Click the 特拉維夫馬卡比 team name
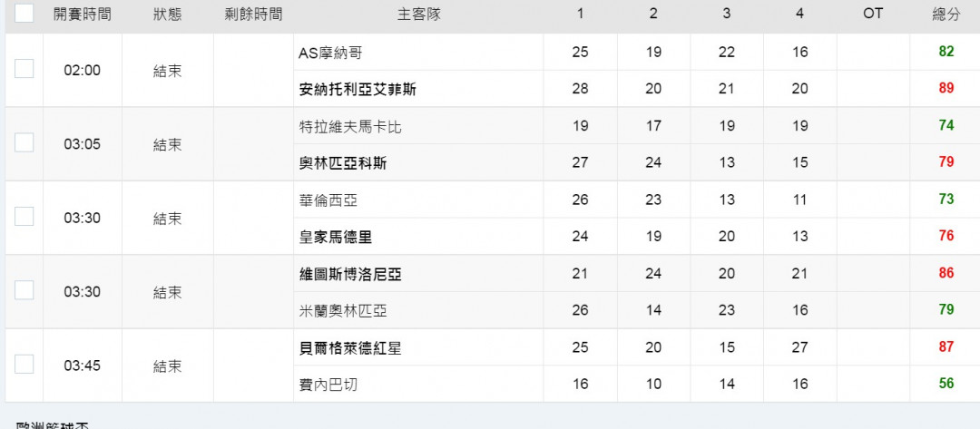 (350, 127)
